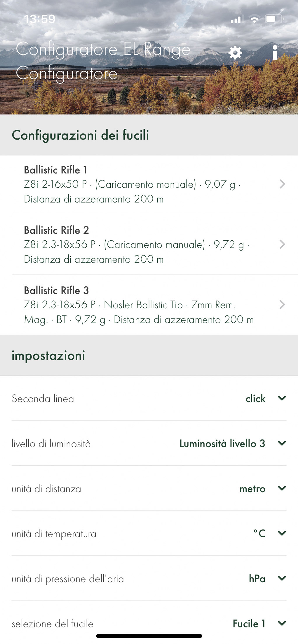Expand the Seconda linea dropdown
Image resolution: width=298 pixels, height=644 pixels.
pos(282,398)
